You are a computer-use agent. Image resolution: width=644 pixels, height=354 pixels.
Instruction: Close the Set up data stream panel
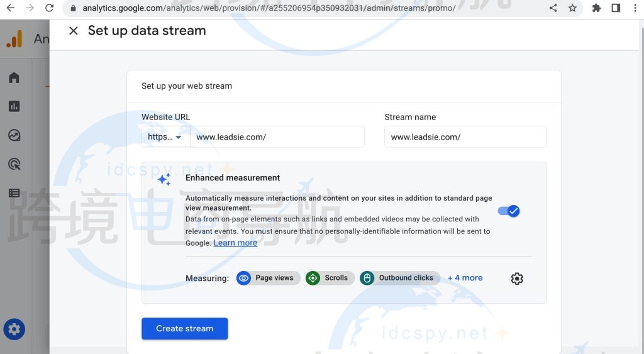tap(74, 31)
